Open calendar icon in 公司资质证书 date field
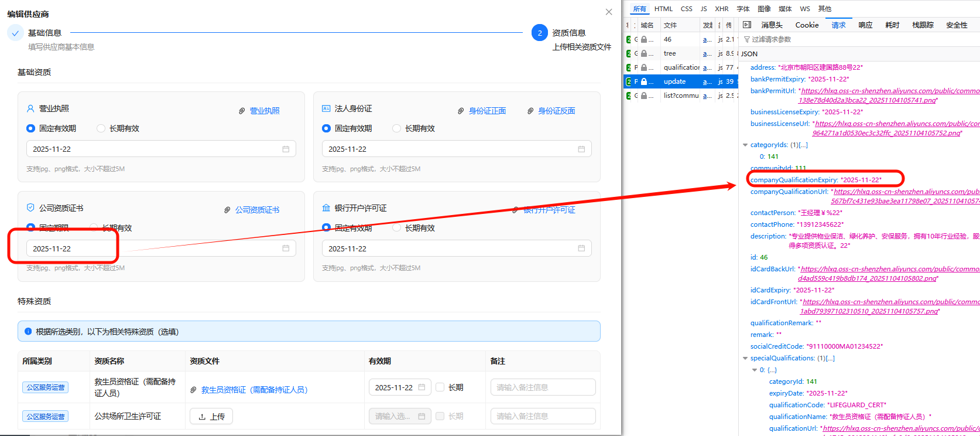 [x=286, y=248]
